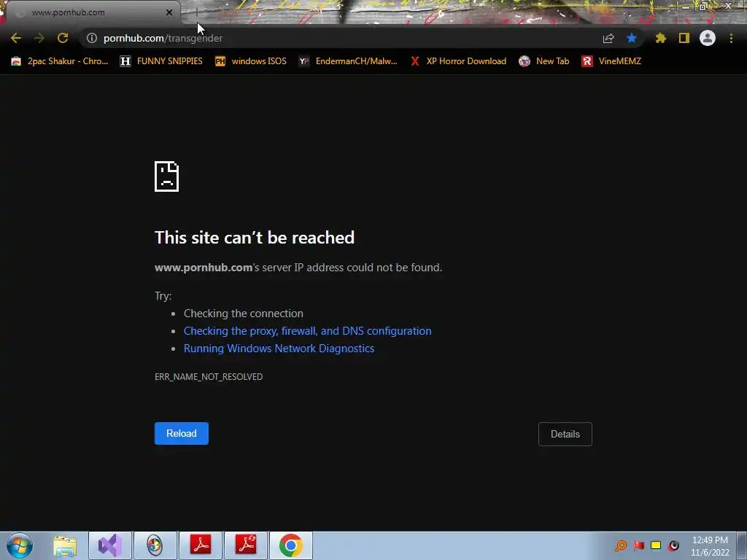Open proxy, firewall, and DNS configuration link
Screen dimensions: 747x560
[x=307, y=331]
